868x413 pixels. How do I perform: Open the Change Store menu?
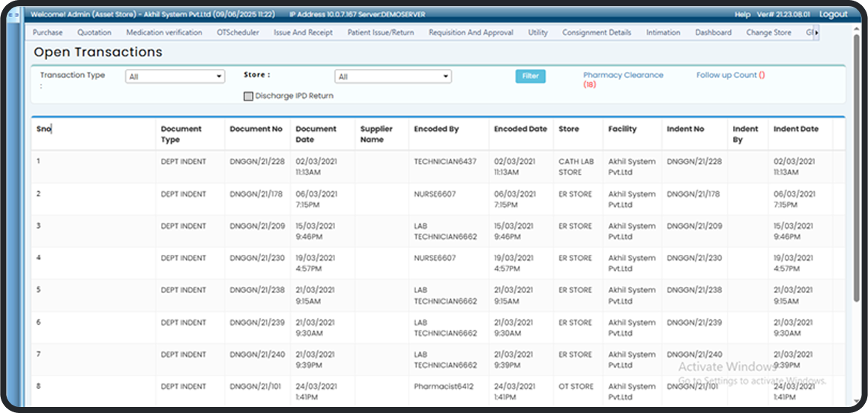(768, 33)
